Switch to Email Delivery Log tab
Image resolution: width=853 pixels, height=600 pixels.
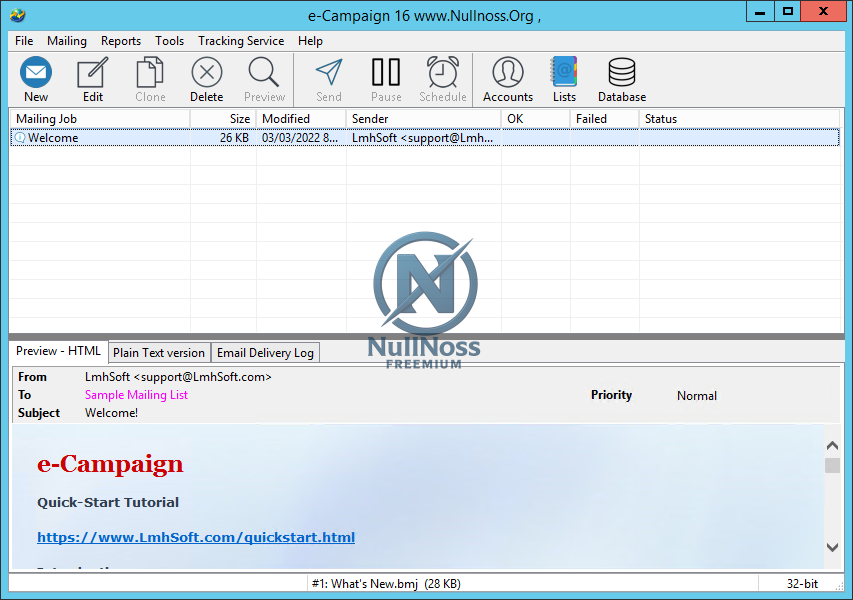tap(265, 352)
